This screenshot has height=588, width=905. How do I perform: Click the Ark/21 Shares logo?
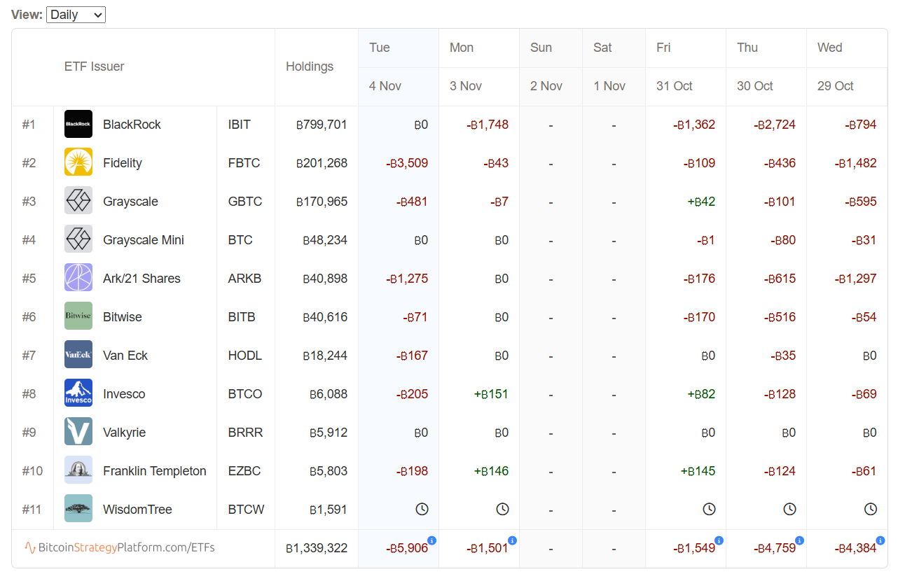pyautogui.click(x=78, y=278)
